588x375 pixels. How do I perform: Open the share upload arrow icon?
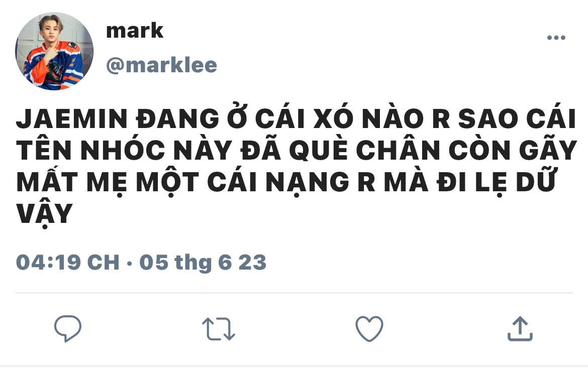[520, 328]
